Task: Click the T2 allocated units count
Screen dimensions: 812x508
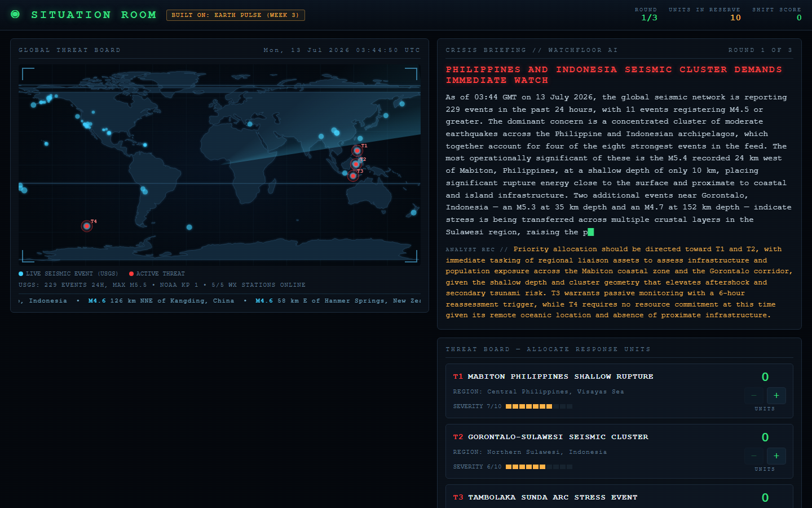Action: click(765, 437)
